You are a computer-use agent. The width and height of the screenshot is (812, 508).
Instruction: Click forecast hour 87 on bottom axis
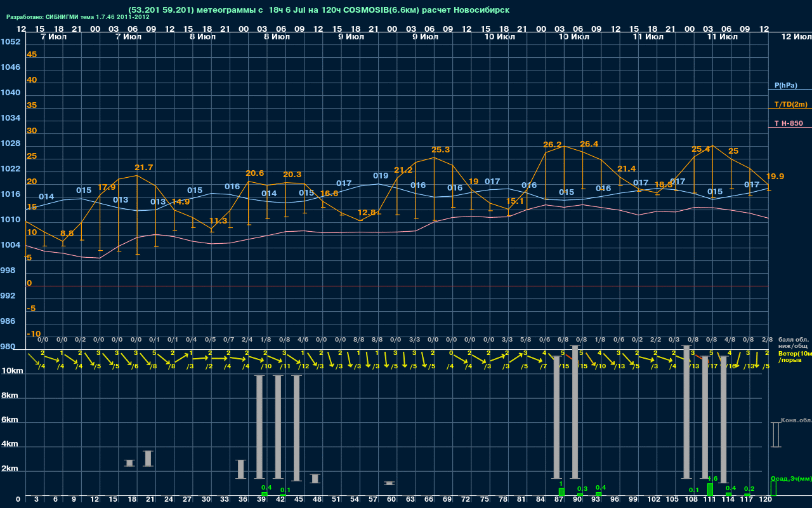pyautogui.click(x=559, y=500)
